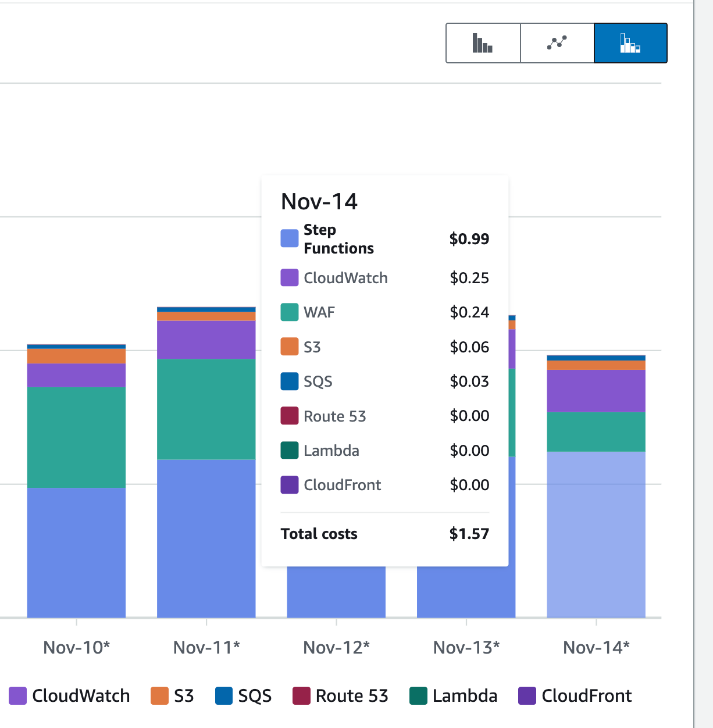Screen dimensions: 713x728
Task: Click Route 53 $0.00 row in tooltip
Action: click(385, 416)
